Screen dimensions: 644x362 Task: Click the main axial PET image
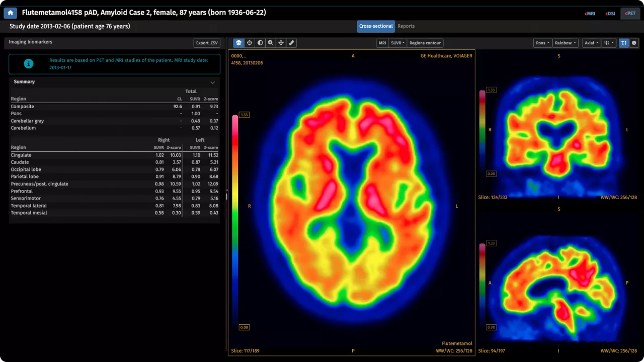coord(352,203)
